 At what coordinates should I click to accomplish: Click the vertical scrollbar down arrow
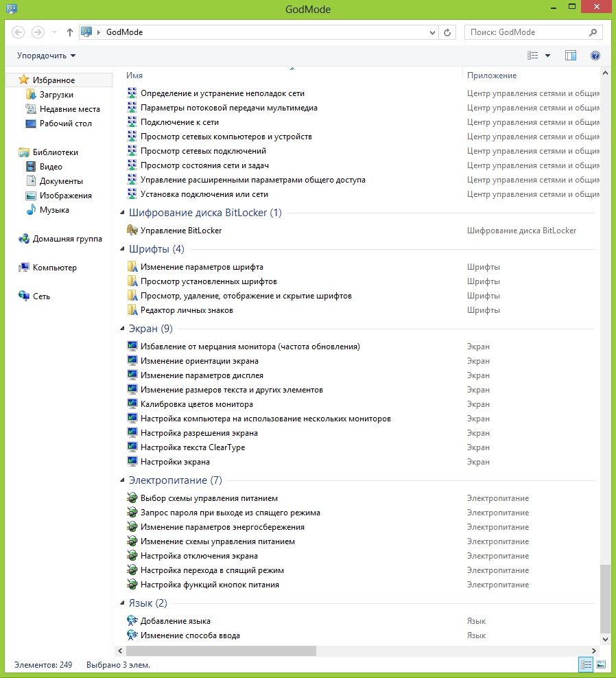[605, 639]
